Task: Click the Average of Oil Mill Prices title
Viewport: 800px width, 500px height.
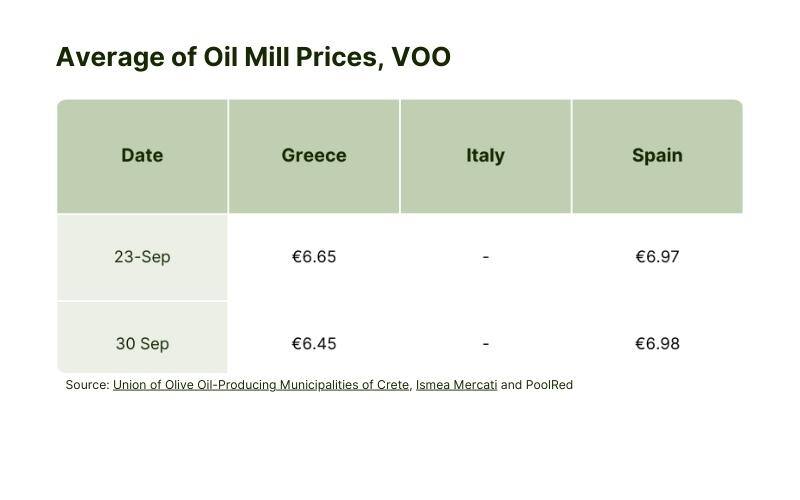Action: tap(253, 57)
